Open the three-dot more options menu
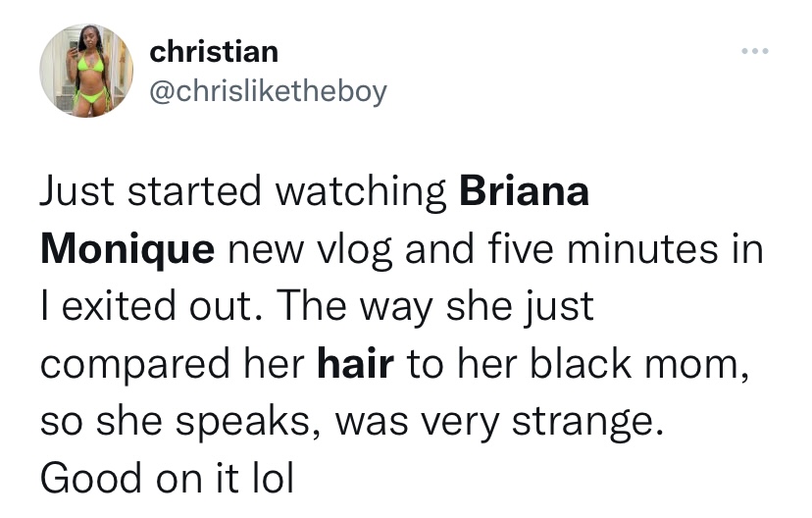This screenshot has height=518, width=812. (755, 50)
